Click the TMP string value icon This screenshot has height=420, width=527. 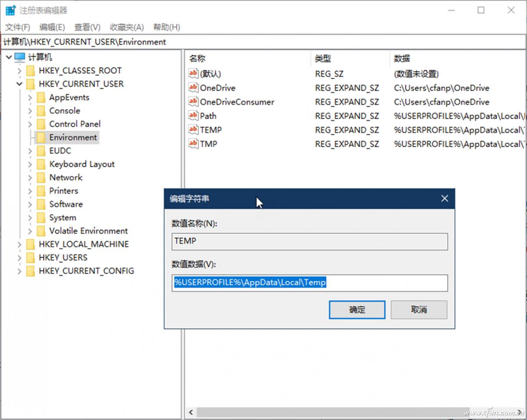pyautogui.click(x=192, y=144)
